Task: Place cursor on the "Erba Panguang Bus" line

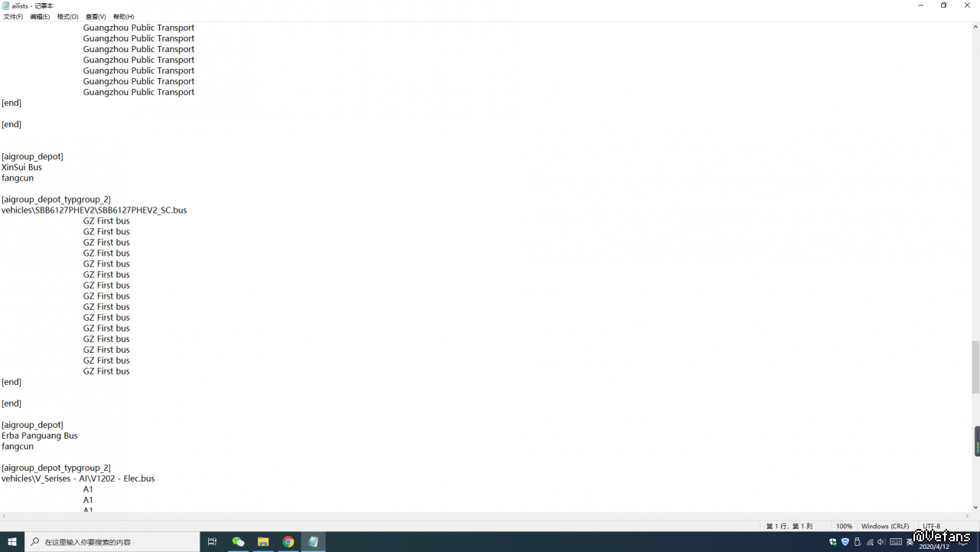Action: click(x=40, y=436)
